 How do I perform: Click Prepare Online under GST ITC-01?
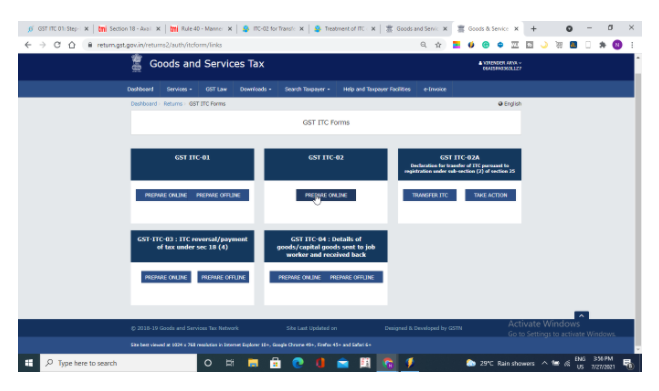coord(166,195)
